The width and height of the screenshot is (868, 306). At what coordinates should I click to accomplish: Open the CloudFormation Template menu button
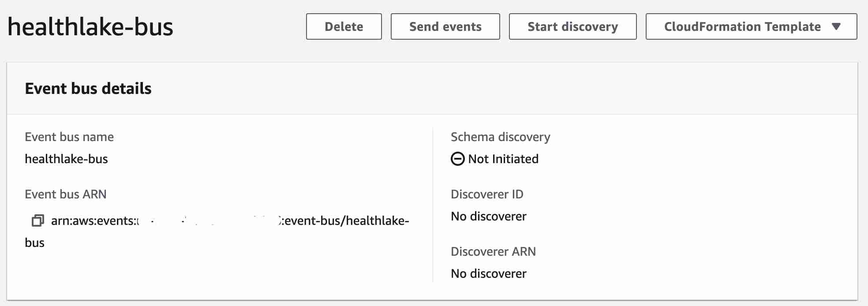coord(742,26)
